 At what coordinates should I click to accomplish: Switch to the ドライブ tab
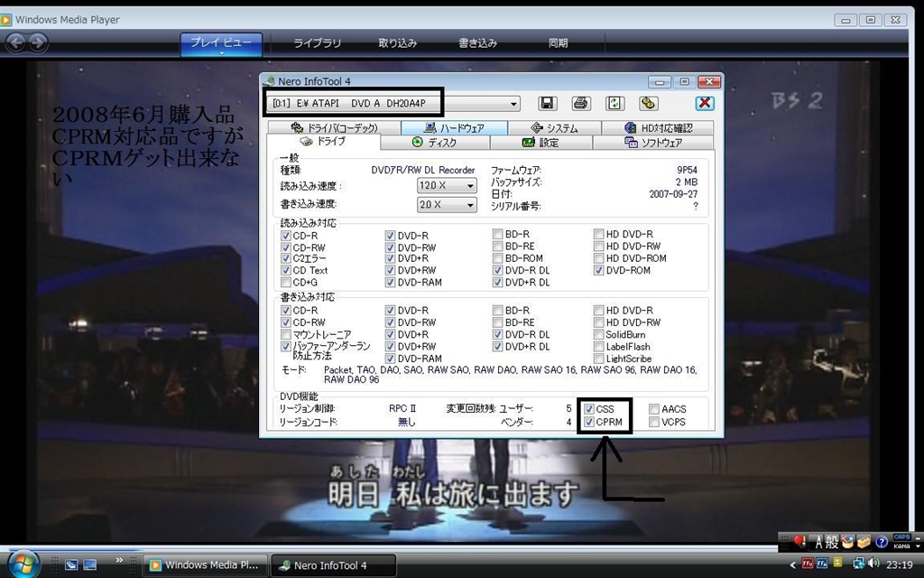pos(323,142)
